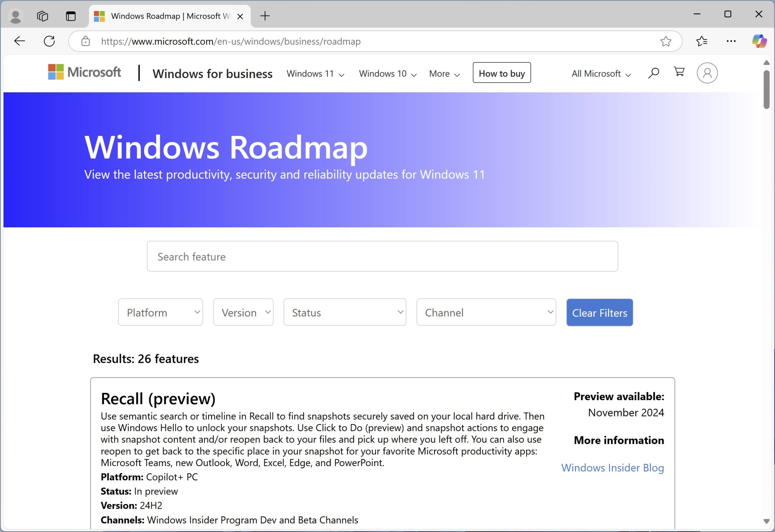Click into the Search feature field
Image resolution: width=775 pixels, height=532 pixels.
pos(382,256)
